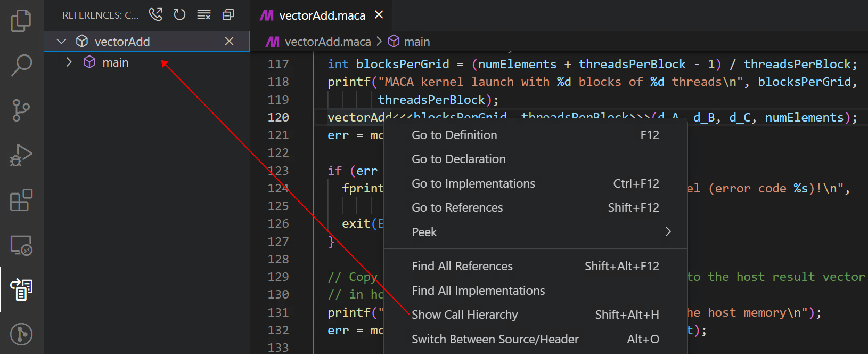Choose Show Call Hierarchy from context menu

point(464,315)
